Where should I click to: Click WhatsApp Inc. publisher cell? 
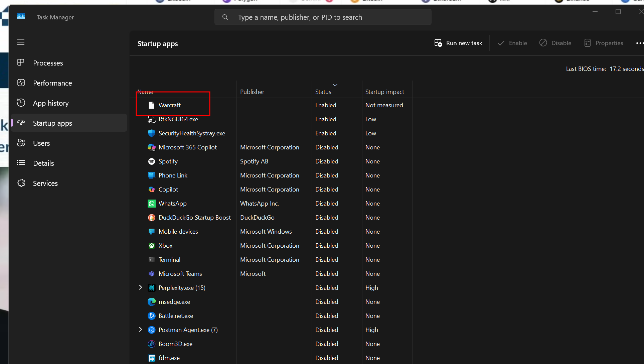pos(260,204)
